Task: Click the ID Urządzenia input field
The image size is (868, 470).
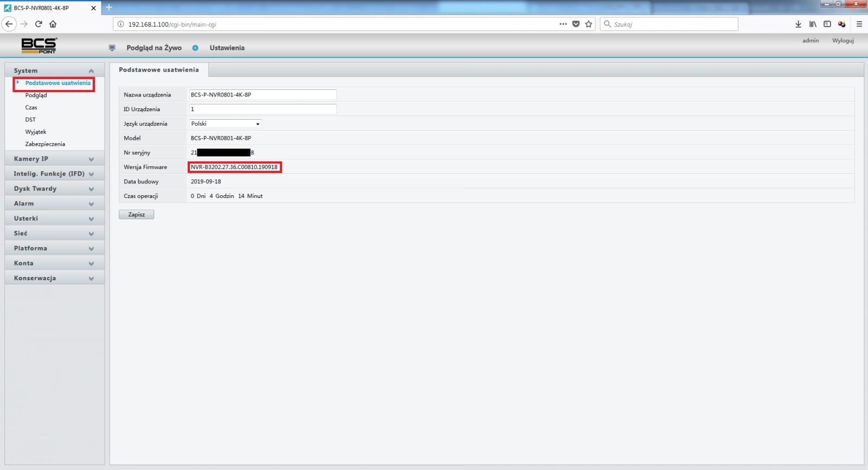Action: [x=263, y=109]
